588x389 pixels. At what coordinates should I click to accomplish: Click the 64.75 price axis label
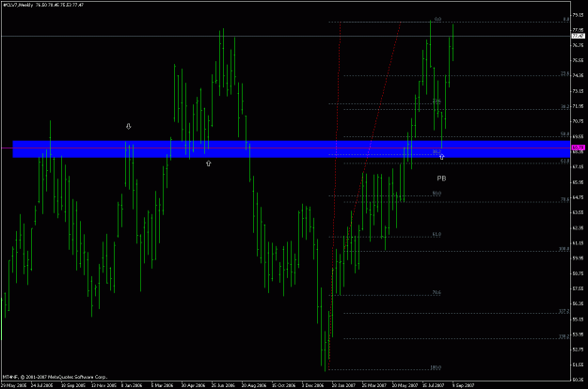(578, 197)
